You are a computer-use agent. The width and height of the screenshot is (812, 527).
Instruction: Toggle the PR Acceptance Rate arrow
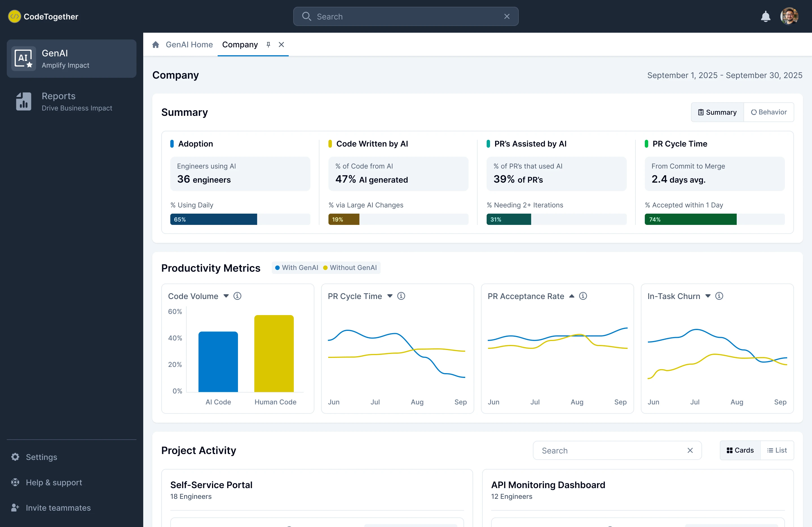coord(572,296)
